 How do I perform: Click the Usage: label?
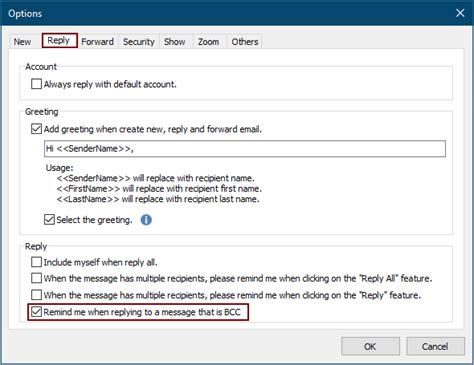(59, 168)
